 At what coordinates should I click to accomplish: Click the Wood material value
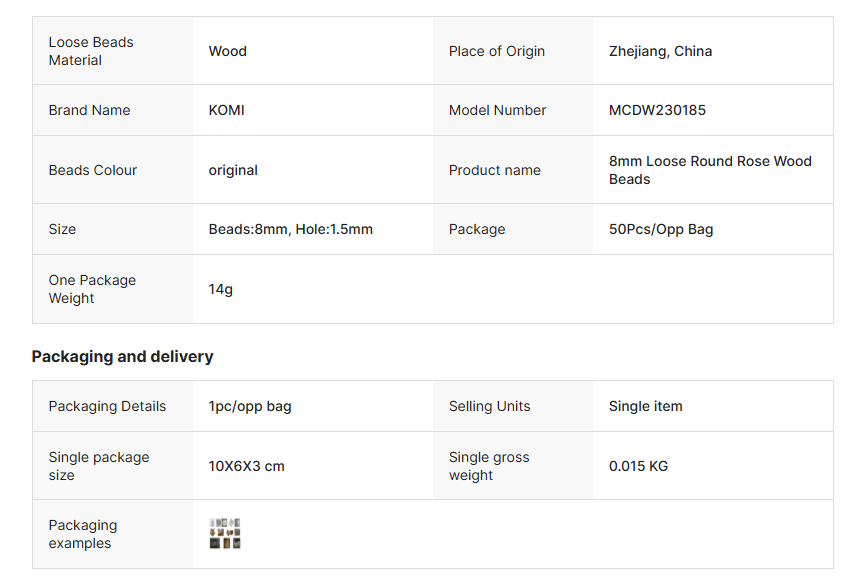pos(227,51)
